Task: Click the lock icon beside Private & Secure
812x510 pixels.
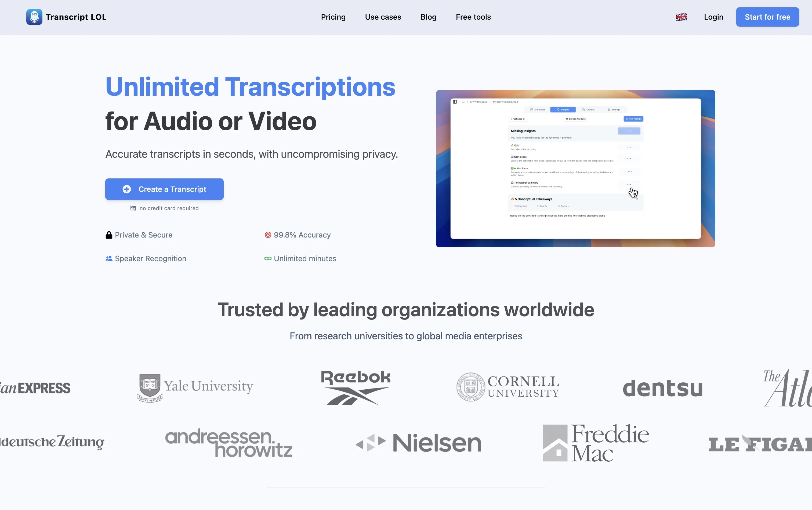Action: coord(109,235)
